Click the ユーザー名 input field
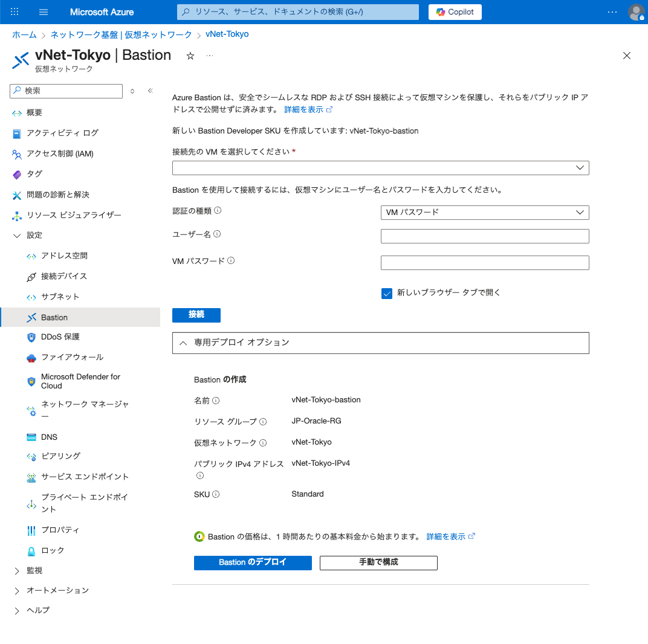This screenshot has width=648, height=644. (x=485, y=236)
